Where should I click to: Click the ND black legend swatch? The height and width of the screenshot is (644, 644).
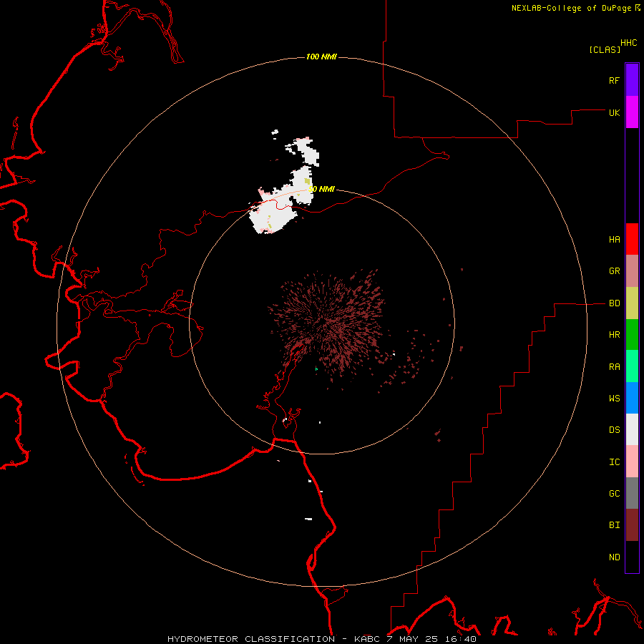[x=632, y=557]
